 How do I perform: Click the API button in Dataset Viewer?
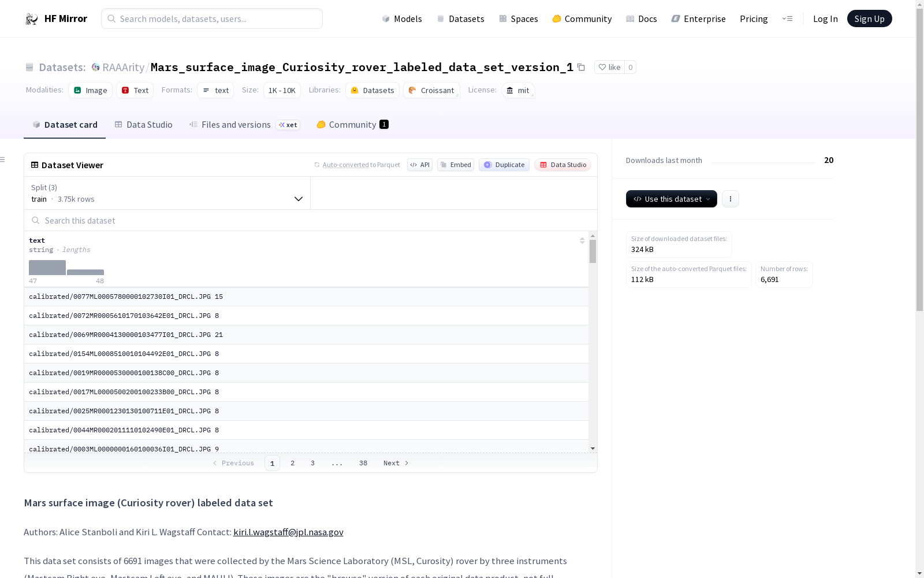[420, 165]
